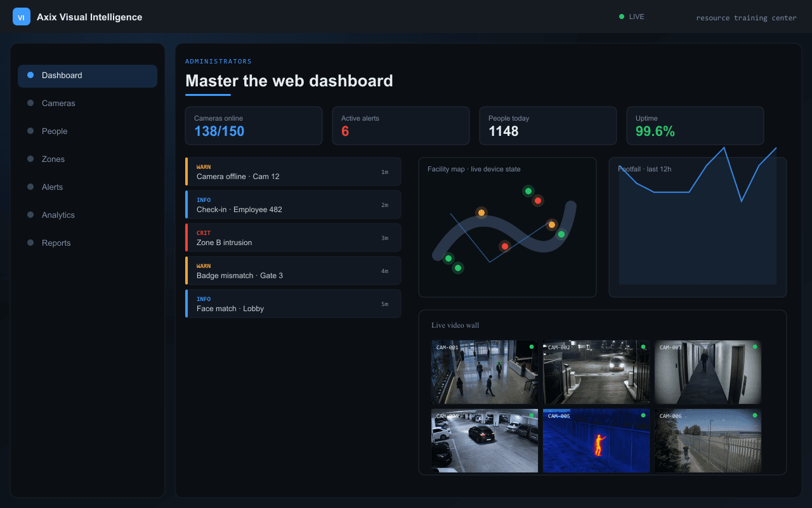This screenshot has height=508, width=812.
Task: Click the Facility map live device state title
Action: (x=474, y=169)
